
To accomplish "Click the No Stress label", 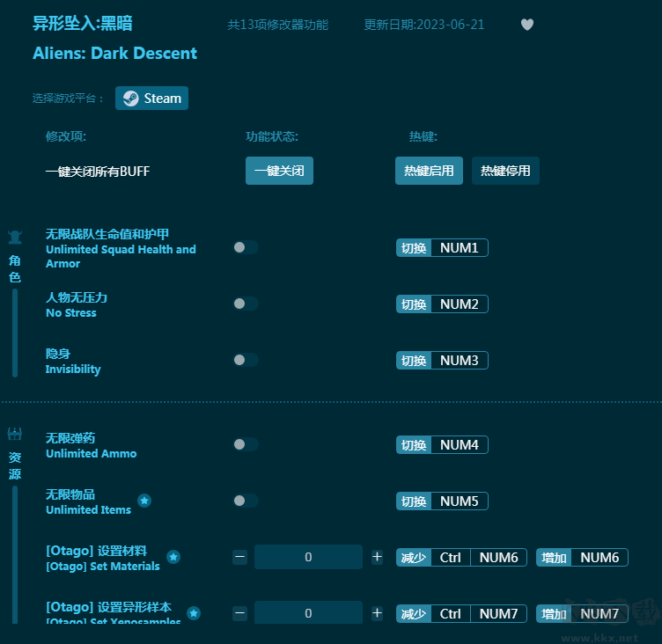I will point(71,313).
